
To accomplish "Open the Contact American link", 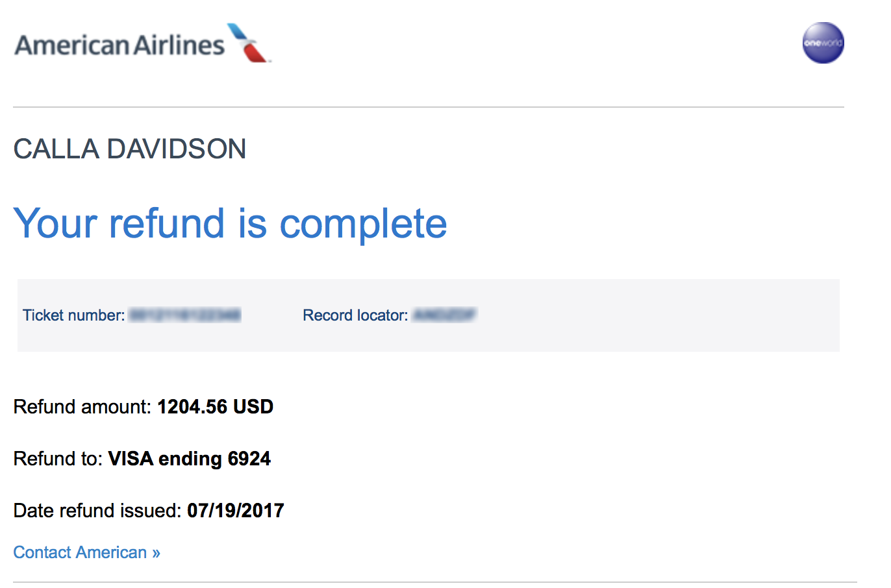I will tap(80, 552).
